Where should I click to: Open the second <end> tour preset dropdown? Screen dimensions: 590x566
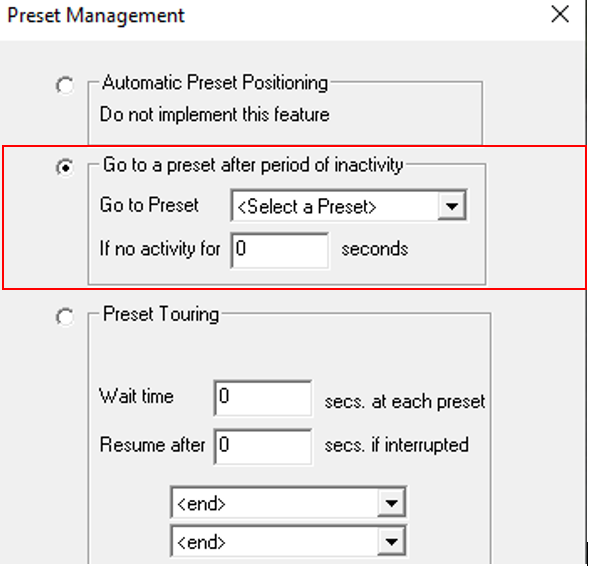click(288, 541)
